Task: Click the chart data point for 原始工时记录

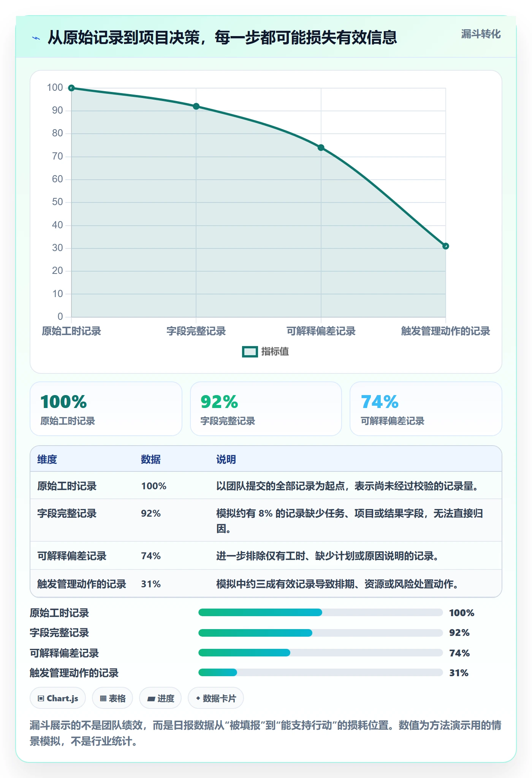Action: [x=71, y=88]
